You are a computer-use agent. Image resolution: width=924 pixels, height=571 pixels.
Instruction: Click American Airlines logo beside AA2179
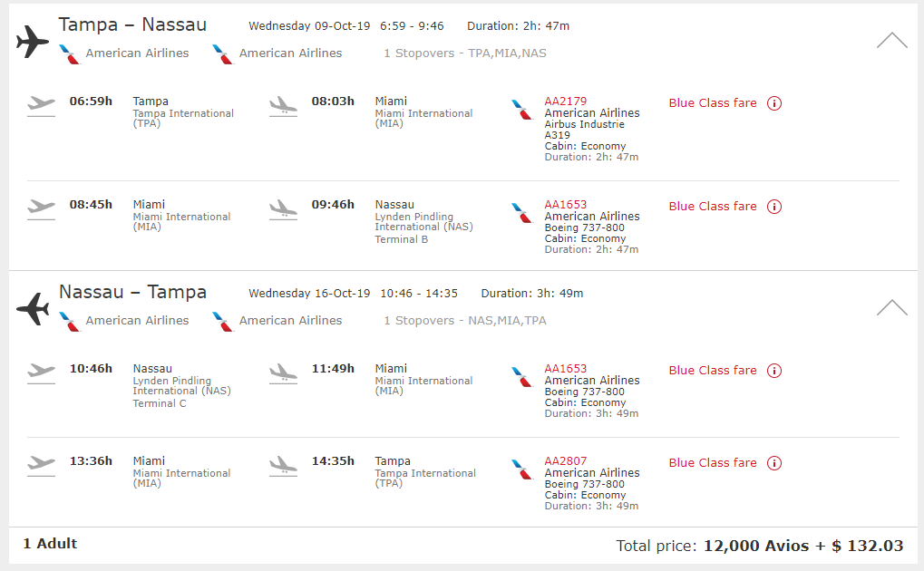tap(522, 110)
